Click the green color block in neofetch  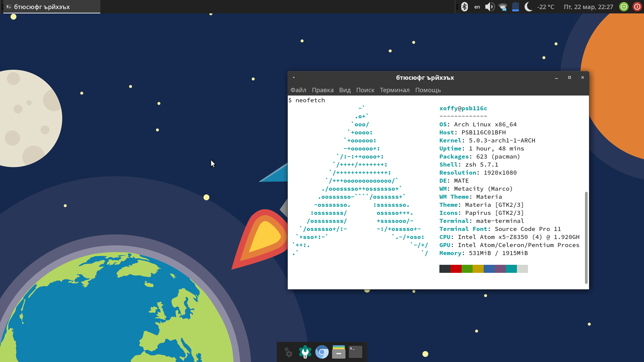pyautogui.click(x=467, y=269)
